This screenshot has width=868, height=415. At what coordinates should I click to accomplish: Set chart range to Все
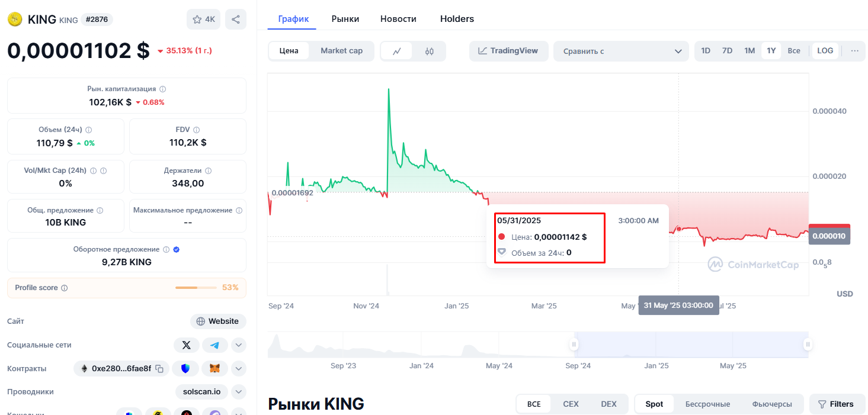tap(794, 51)
